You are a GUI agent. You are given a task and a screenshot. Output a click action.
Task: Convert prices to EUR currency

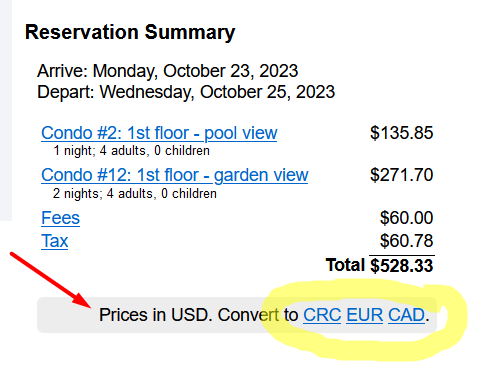pyautogui.click(x=365, y=315)
